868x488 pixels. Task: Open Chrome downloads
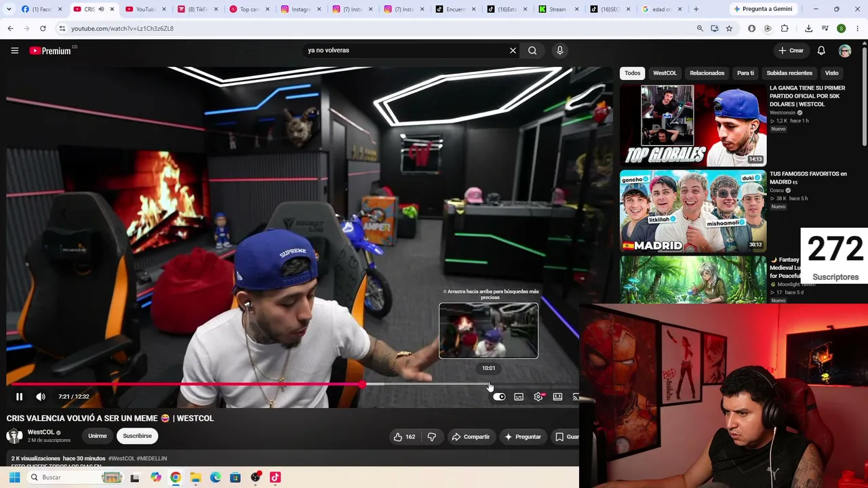pyautogui.click(x=808, y=28)
